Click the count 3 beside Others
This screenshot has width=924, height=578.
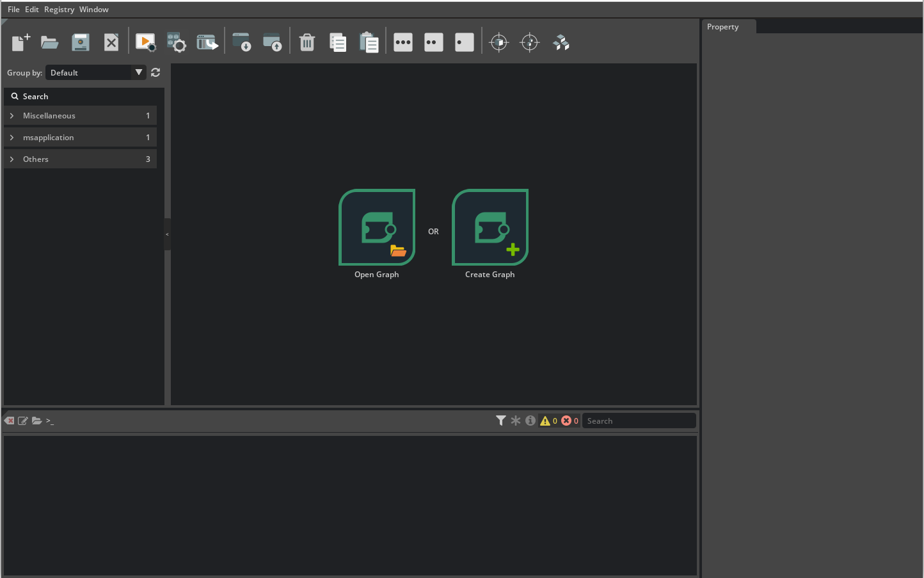point(148,159)
